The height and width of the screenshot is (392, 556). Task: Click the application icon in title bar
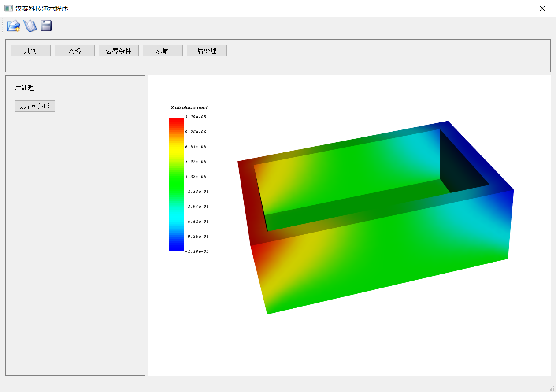pyautogui.click(x=8, y=8)
